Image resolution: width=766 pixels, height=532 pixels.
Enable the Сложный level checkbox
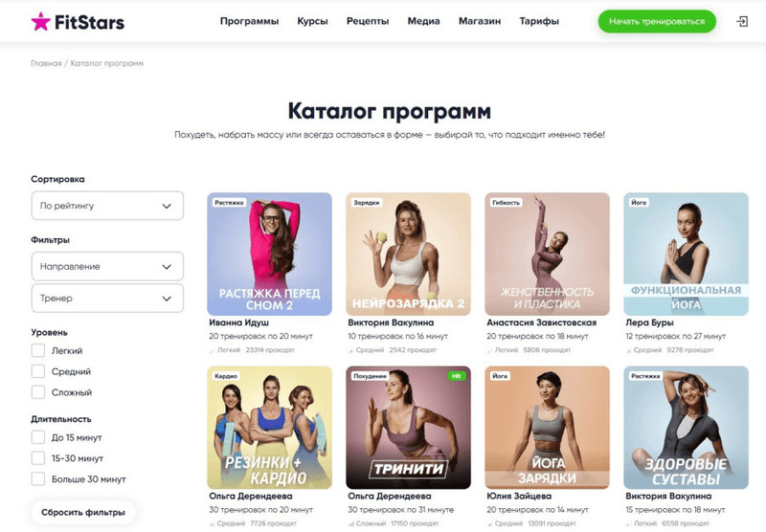(x=38, y=392)
